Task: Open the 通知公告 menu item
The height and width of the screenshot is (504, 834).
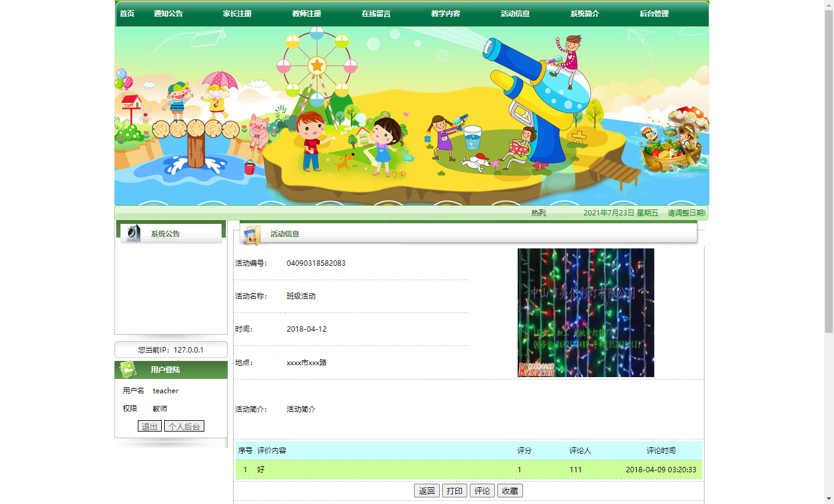Action: point(170,13)
